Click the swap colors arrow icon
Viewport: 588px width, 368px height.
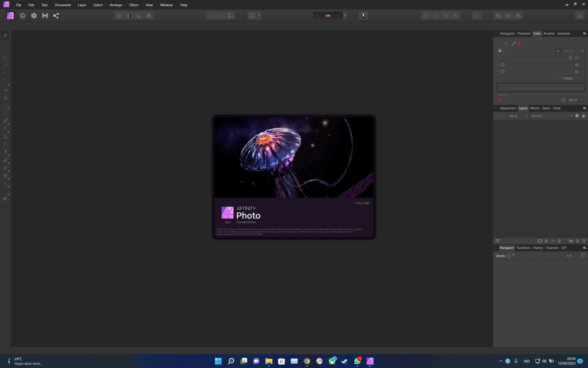[506, 43]
